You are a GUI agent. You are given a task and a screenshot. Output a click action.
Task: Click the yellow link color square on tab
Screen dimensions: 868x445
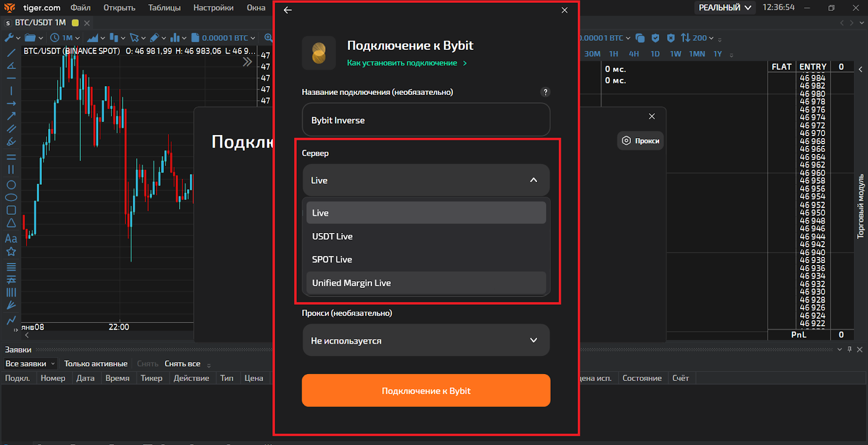tap(75, 23)
